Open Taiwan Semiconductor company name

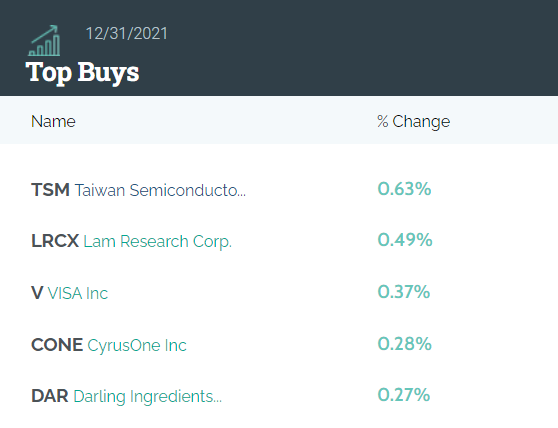pos(160,190)
